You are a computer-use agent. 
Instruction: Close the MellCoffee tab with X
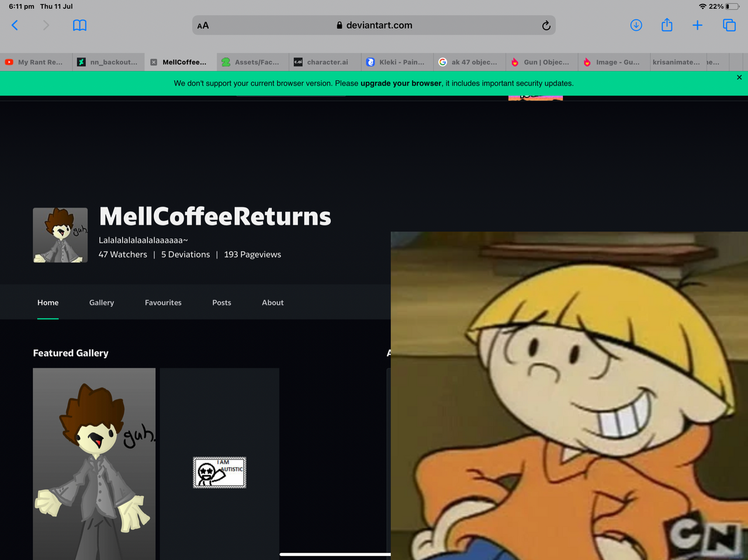(154, 62)
